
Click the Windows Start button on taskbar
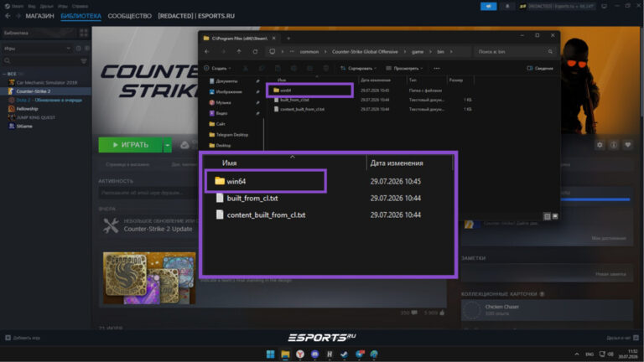[270, 354]
